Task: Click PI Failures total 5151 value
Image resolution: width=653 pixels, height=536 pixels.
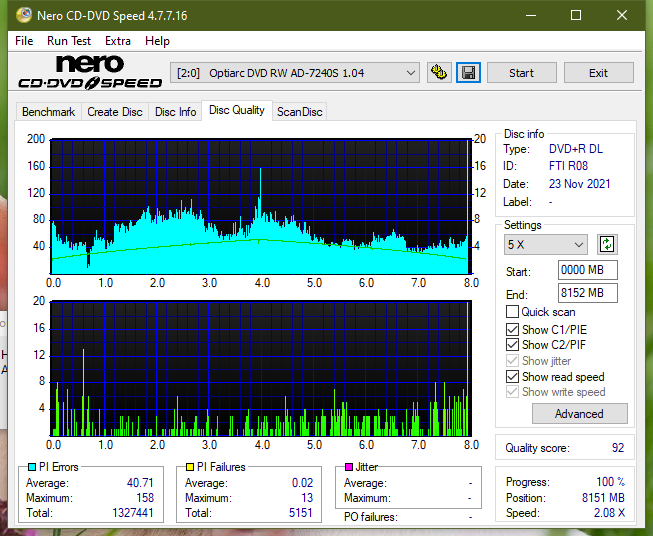Action: click(x=301, y=513)
